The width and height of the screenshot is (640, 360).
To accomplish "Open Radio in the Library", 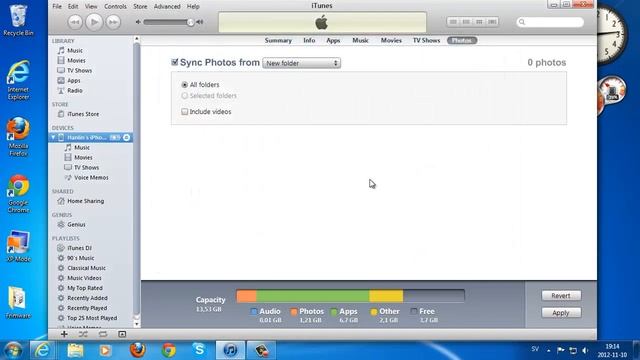I will 75,91.
